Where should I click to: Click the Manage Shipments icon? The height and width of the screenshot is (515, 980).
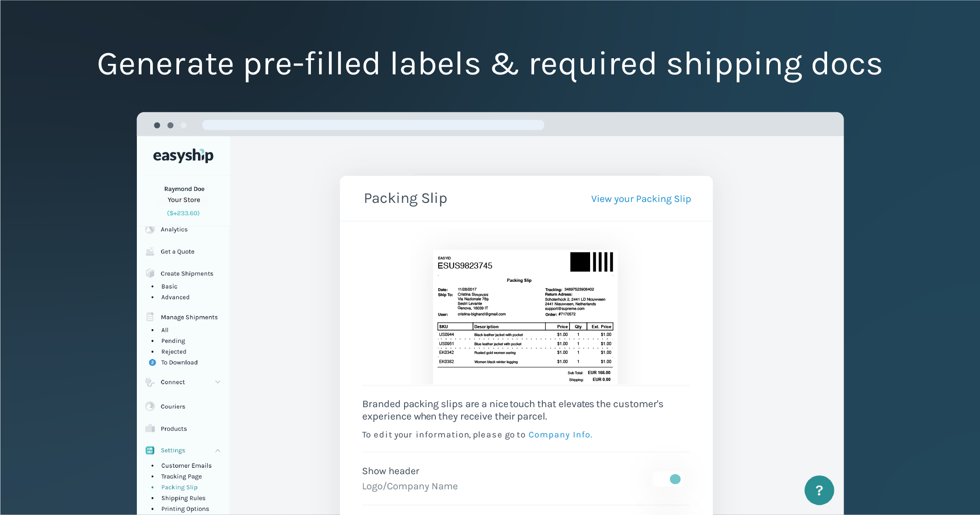coord(150,317)
